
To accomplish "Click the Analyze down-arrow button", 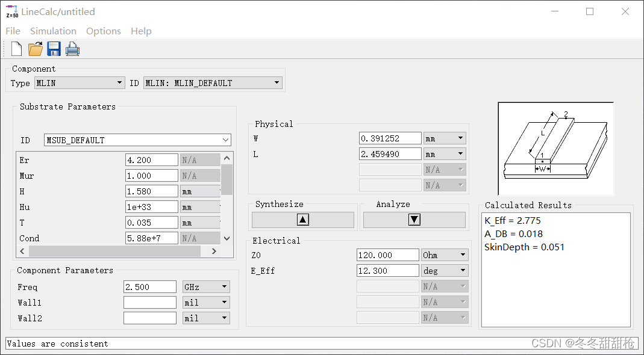I will point(414,220).
